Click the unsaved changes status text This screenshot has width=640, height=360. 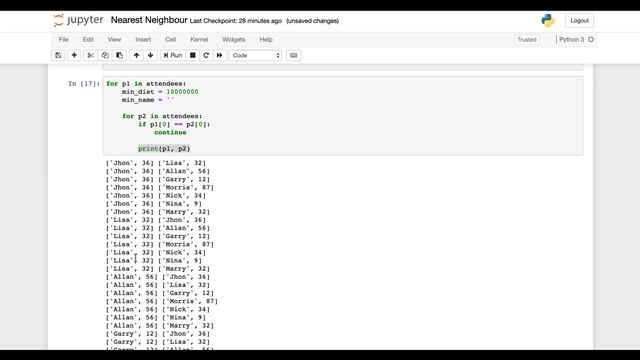[x=313, y=21]
